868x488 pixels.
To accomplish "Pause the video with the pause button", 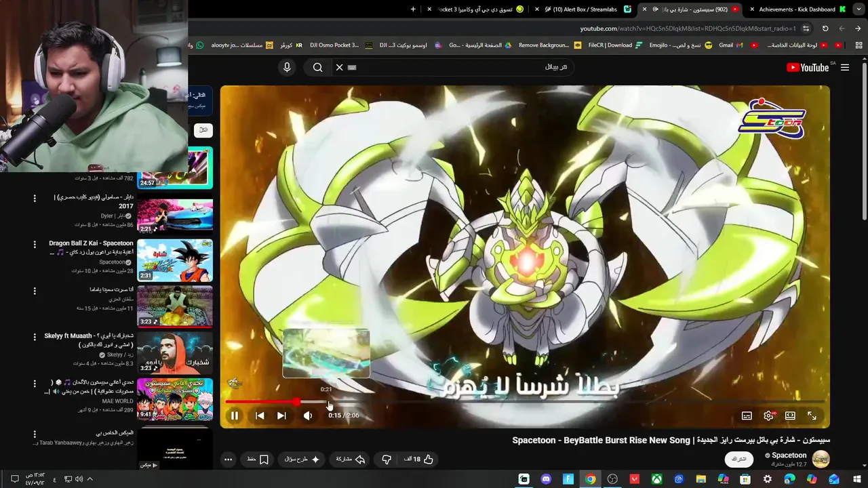I will pos(234,415).
